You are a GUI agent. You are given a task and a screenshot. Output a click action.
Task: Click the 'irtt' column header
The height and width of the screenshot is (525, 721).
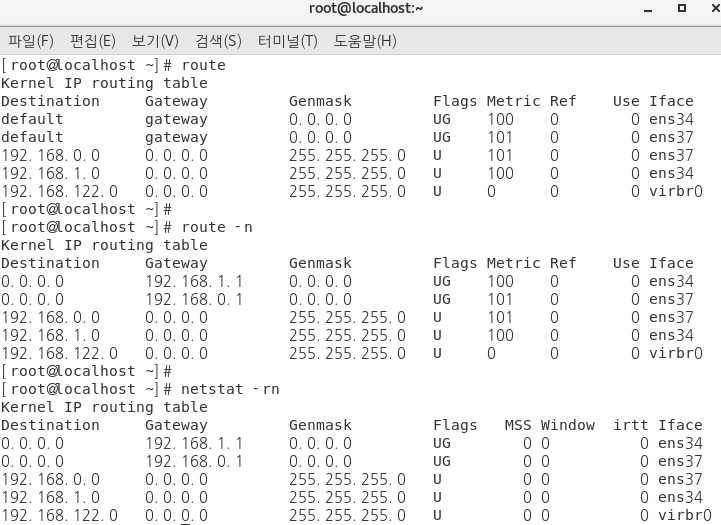(x=630, y=425)
